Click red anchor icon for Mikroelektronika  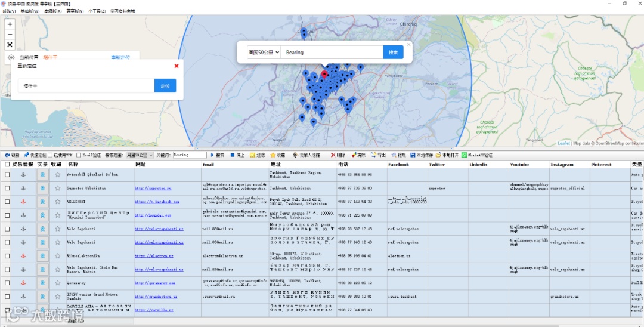(x=23, y=255)
